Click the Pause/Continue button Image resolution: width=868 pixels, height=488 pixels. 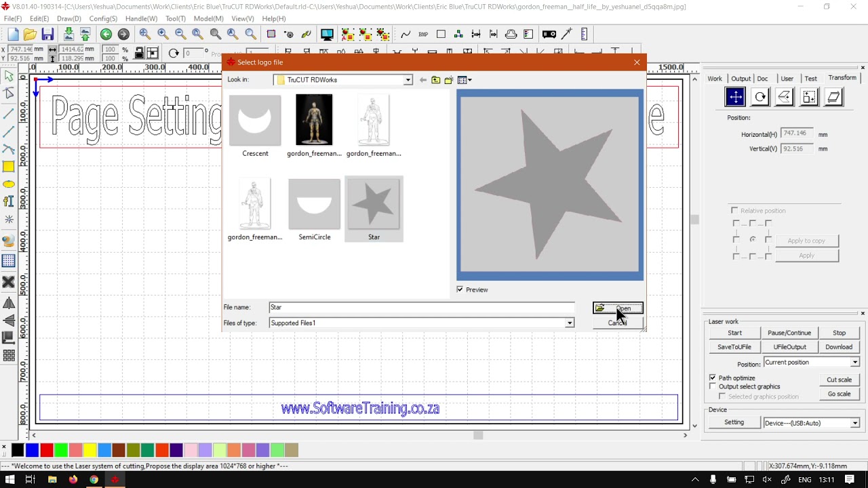coord(789,333)
